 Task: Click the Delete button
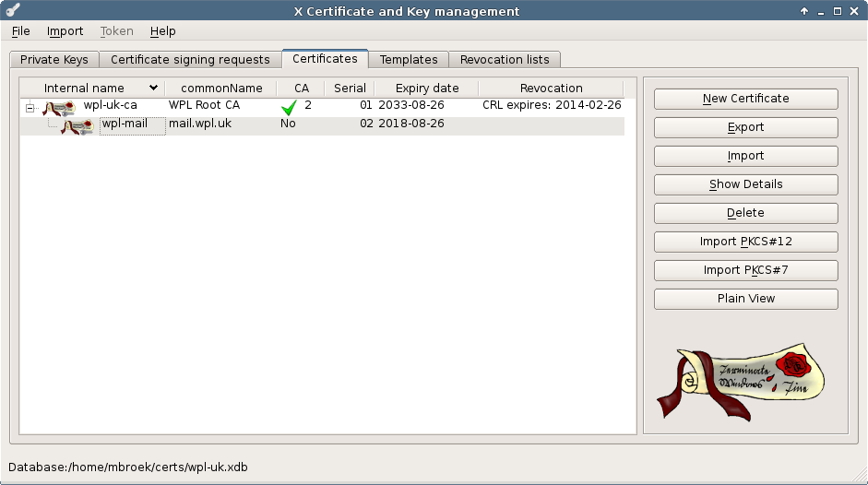coord(745,213)
